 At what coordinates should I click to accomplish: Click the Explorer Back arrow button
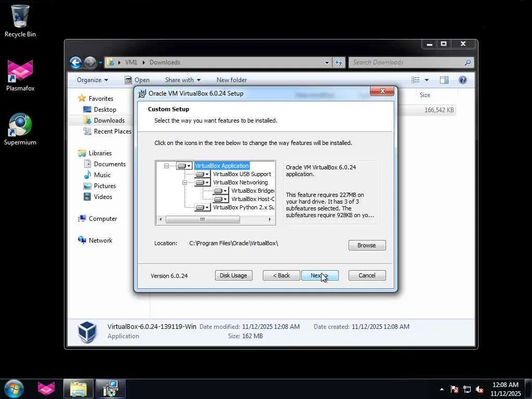(76, 62)
